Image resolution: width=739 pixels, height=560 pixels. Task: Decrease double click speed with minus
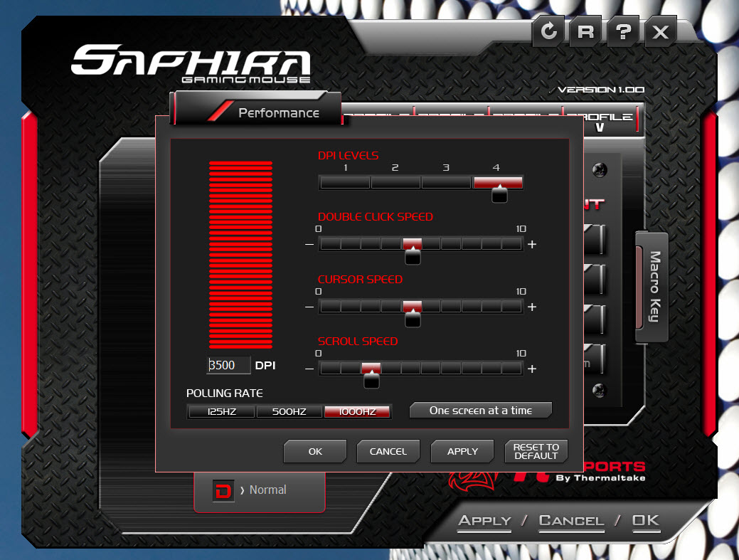click(x=309, y=244)
